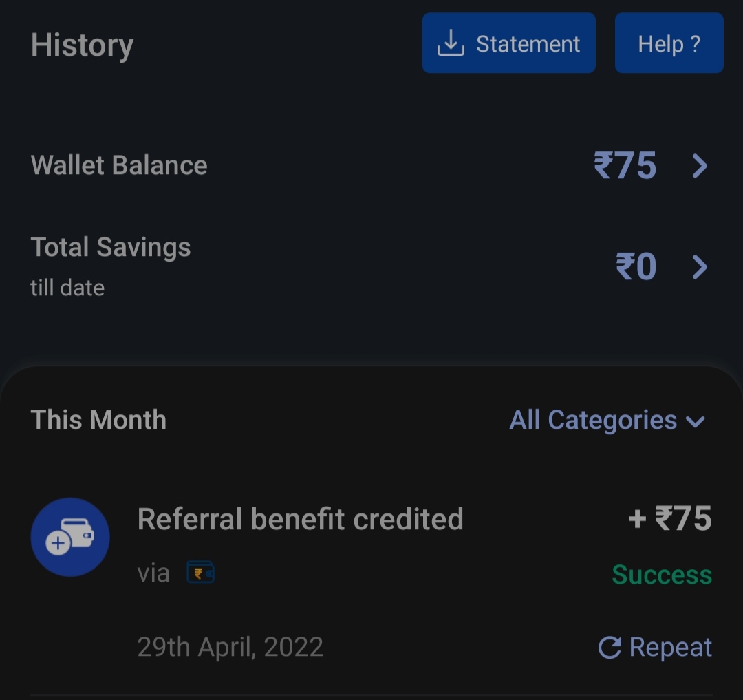Expand Wallet Balance chevron arrow

(700, 166)
